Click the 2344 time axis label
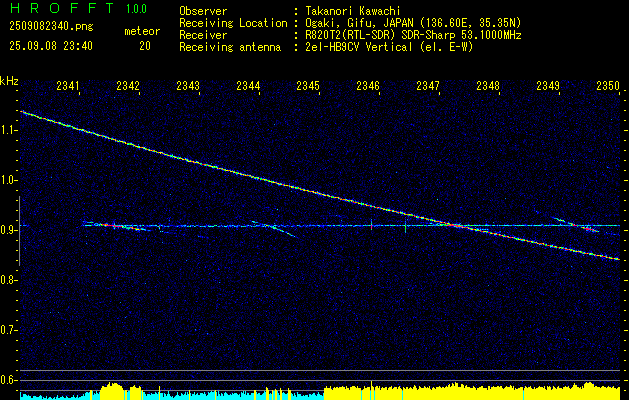The image size is (629, 400). (x=248, y=85)
